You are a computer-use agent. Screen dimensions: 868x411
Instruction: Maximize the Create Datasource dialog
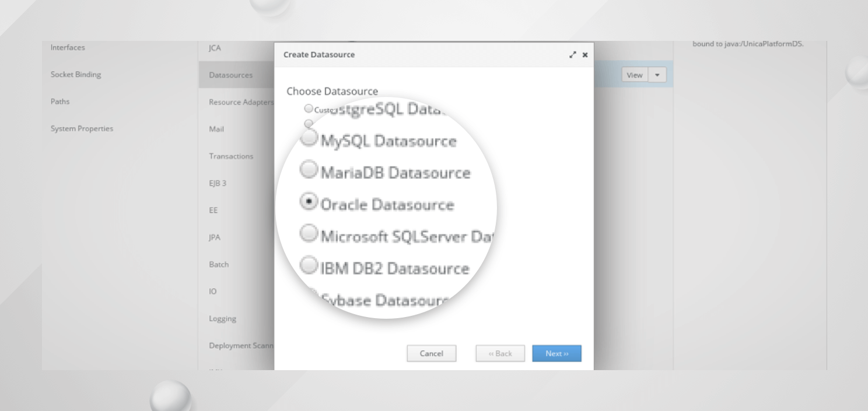coord(573,55)
